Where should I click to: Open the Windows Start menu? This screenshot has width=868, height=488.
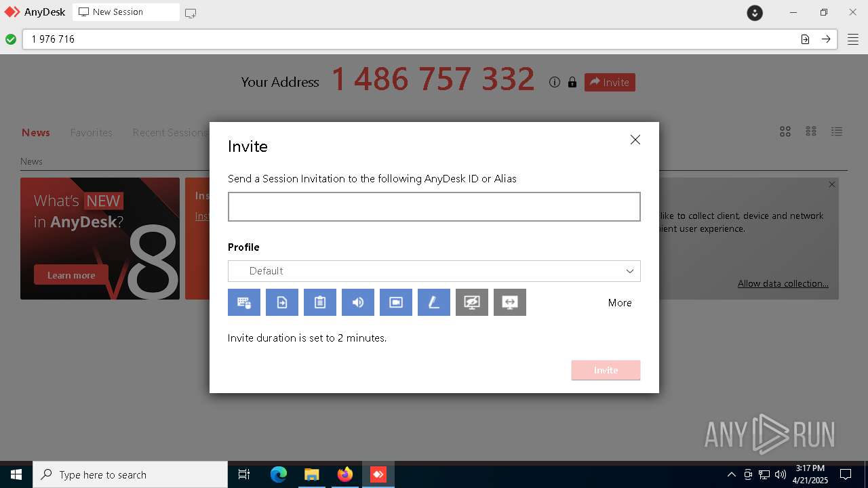pos(16,474)
